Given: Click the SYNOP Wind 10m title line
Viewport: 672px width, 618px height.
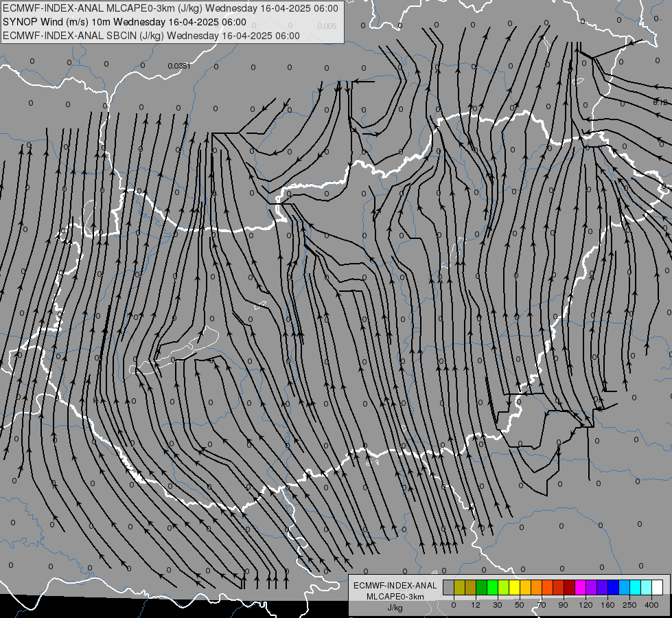Looking at the screenshot, I should tap(124, 22).
